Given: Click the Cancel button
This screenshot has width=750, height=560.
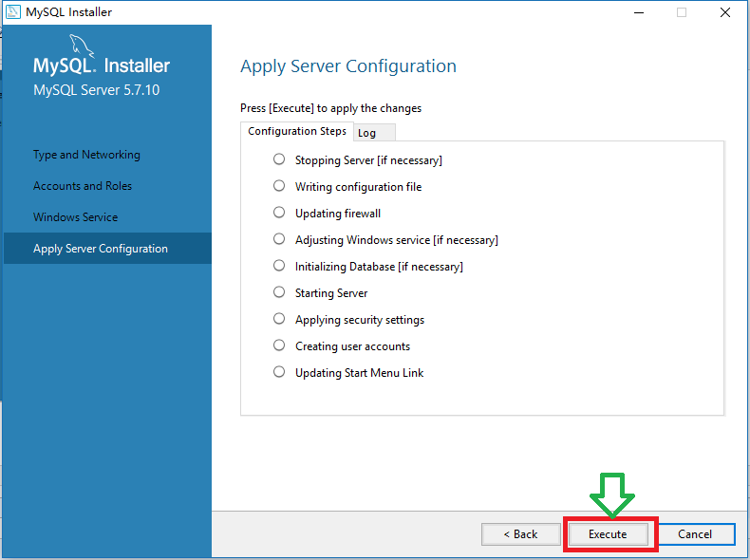Looking at the screenshot, I should click(x=696, y=533).
